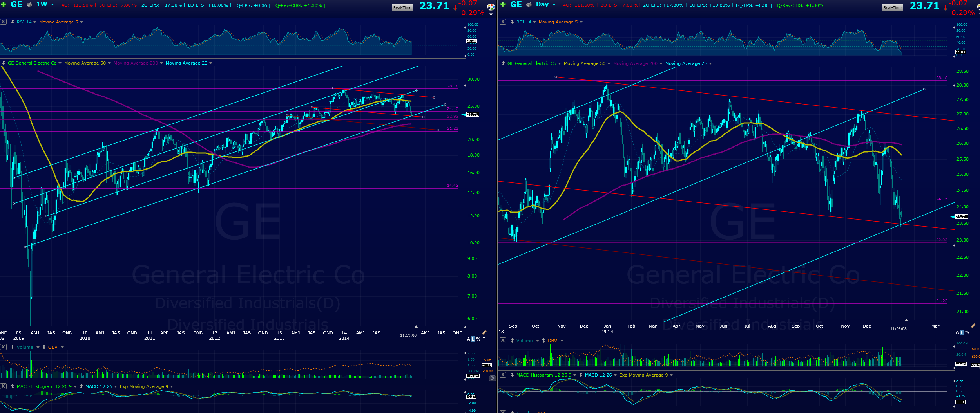
Task: Expand Moving Average 20 dropdown on weekly chart
Action: coord(211,63)
